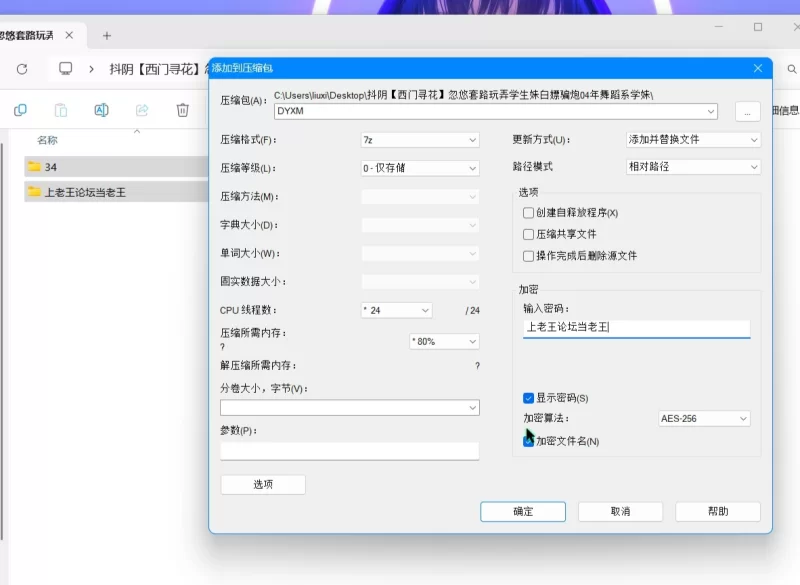Close the 添加到压缩包 dialog
Screen dimensions: 800x585
[x=758, y=68]
